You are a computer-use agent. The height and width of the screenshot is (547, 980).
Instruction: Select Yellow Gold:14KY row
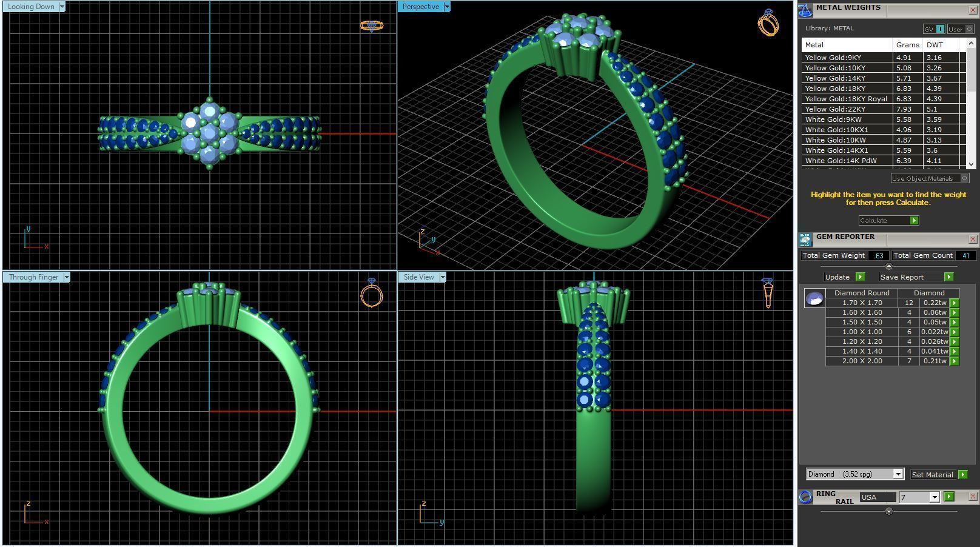(x=883, y=78)
